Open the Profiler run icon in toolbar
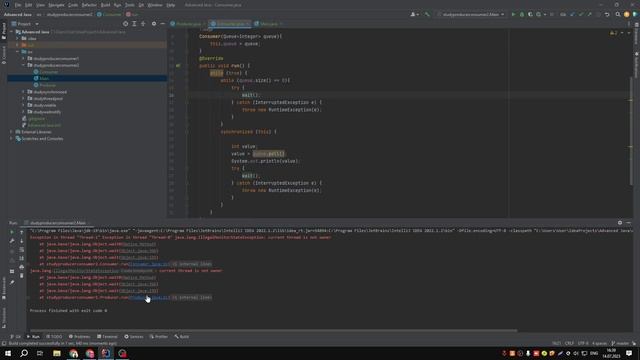This screenshot has width=640, height=360. pyautogui.click(x=539, y=14)
